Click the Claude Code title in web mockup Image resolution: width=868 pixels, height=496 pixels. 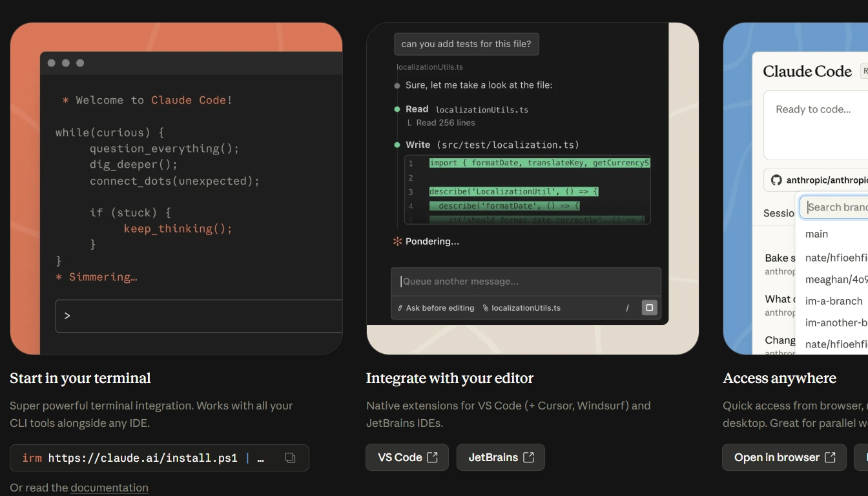coord(807,72)
